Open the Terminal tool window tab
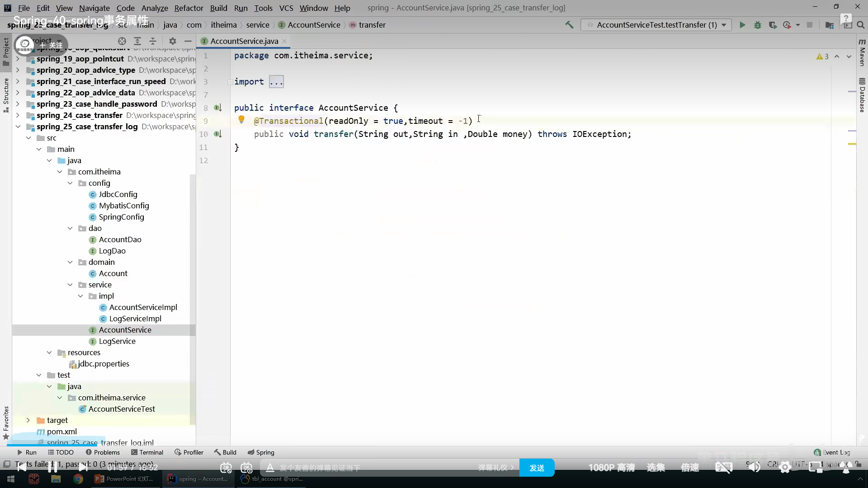The image size is (868, 488). 147,452
